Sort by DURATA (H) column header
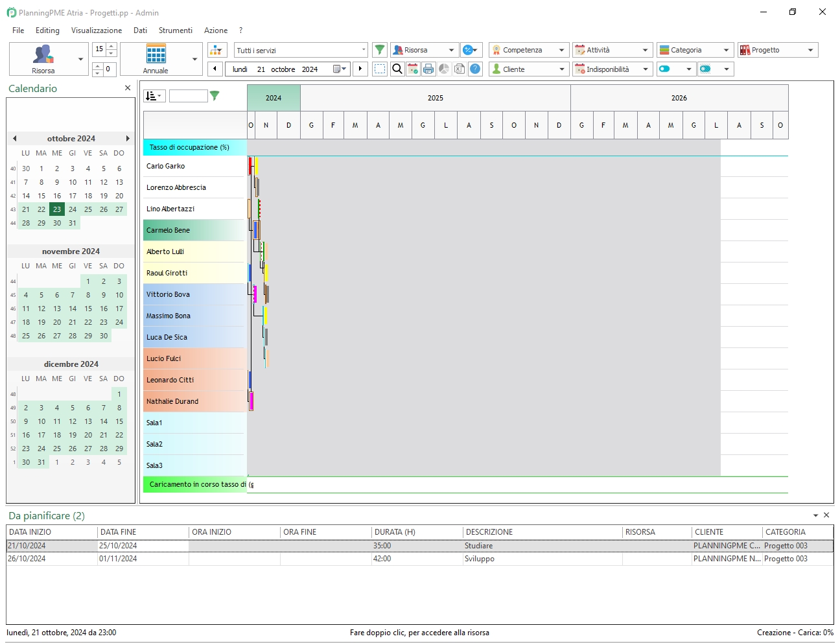840x643 pixels. [417, 532]
